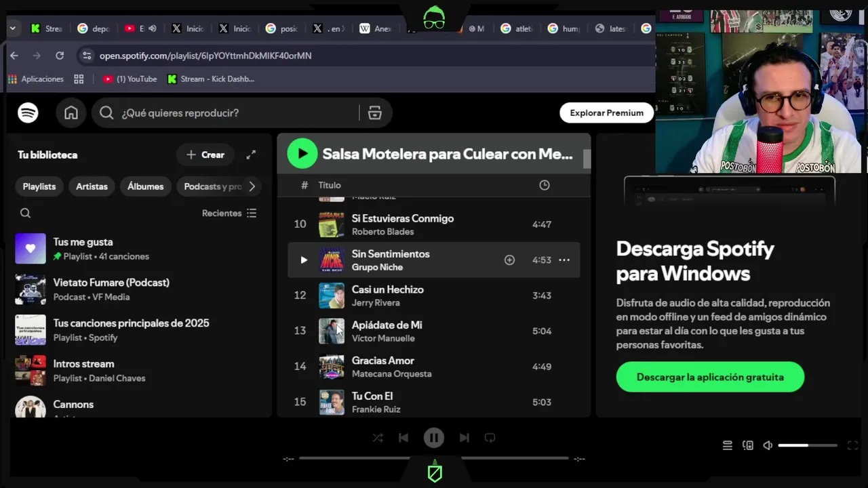Open Aplicaciones bookmark
This screenshot has height=488, width=868.
pyautogui.click(x=36, y=79)
